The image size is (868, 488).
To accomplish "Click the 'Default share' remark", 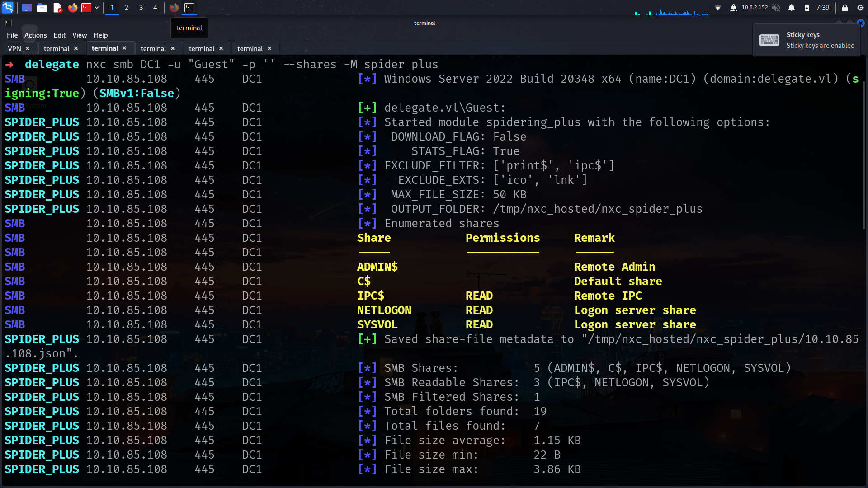I will point(618,282).
